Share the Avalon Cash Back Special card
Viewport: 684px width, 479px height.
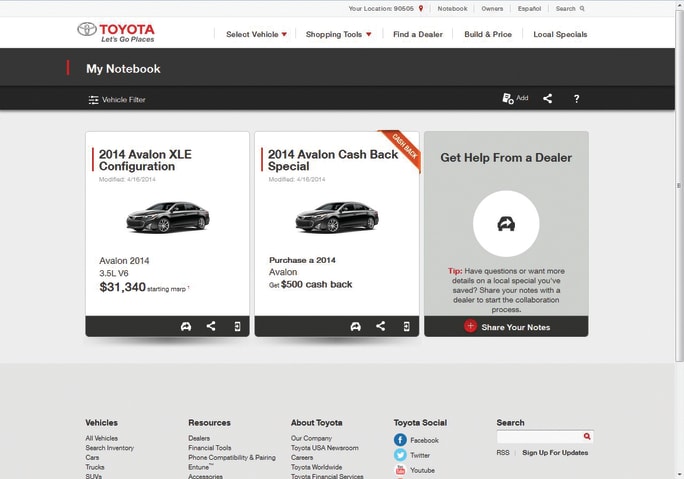(x=380, y=326)
